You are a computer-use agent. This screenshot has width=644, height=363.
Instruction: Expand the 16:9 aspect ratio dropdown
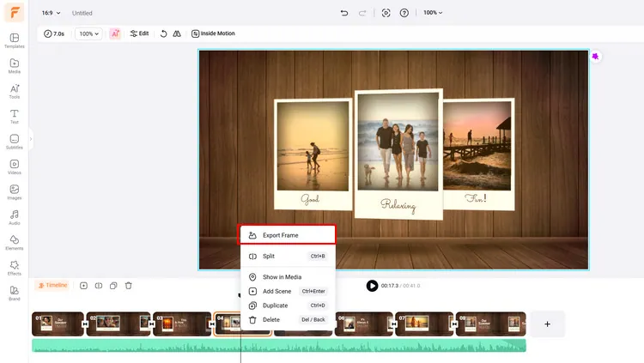click(x=52, y=13)
